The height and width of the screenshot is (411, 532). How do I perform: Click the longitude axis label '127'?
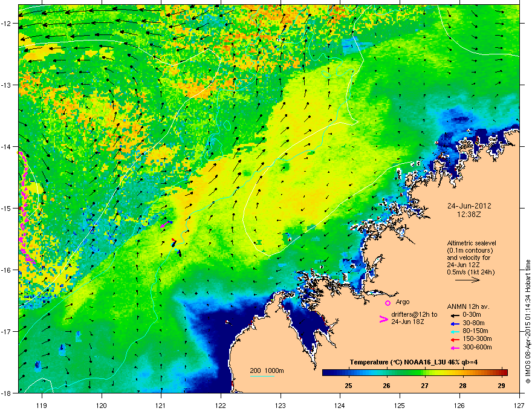[519, 405]
